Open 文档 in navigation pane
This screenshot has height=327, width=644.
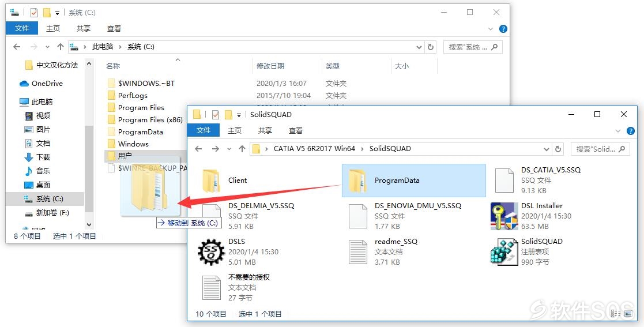click(37, 144)
